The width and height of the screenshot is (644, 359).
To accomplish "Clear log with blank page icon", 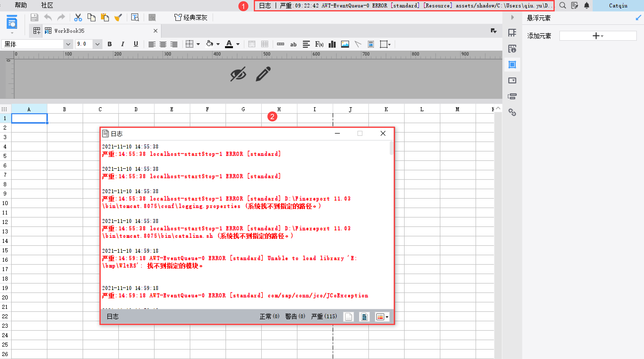I will pos(348,317).
